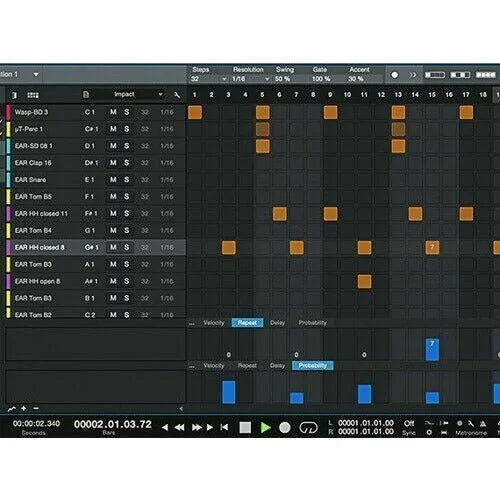Image resolution: width=500 pixels, height=500 pixels.
Task: Change Wasp-BD 3 lane resolution 1/16
Action: 167,112
